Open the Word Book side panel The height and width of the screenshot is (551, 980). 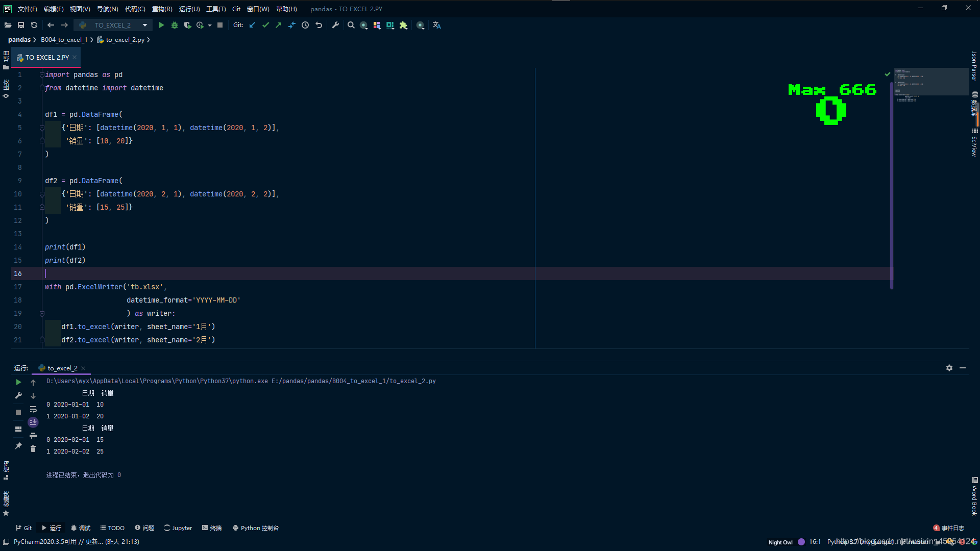974,497
